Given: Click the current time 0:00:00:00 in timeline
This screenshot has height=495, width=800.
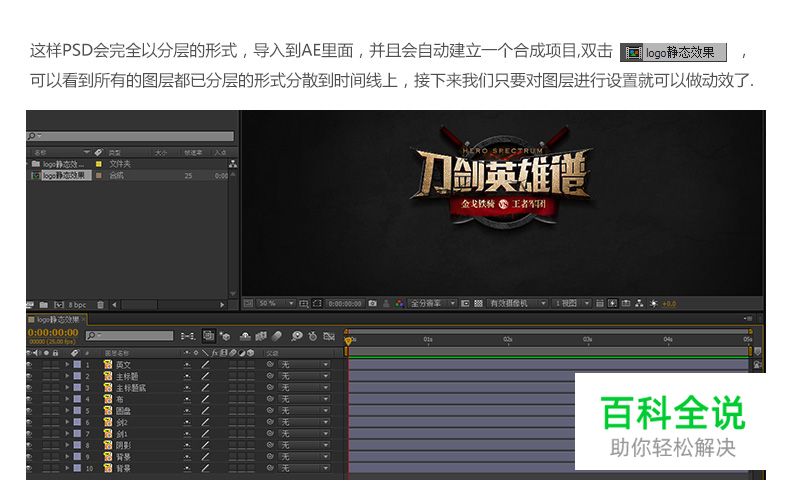Looking at the screenshot, I should pos(53,332).
